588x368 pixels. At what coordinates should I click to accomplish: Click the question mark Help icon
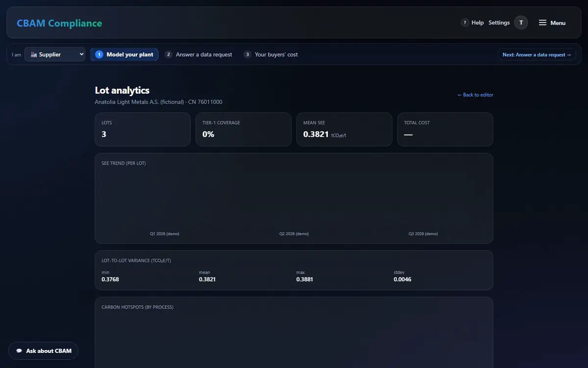(465, 23)
